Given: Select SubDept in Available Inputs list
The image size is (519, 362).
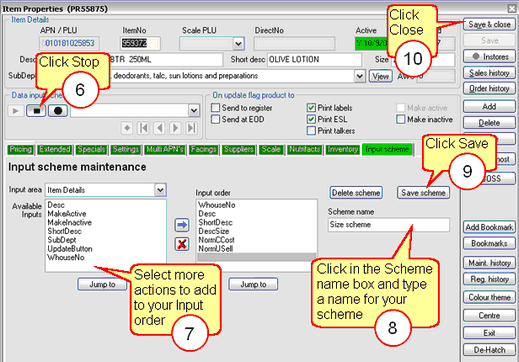Looking at the screenshot, I should 62,240.
